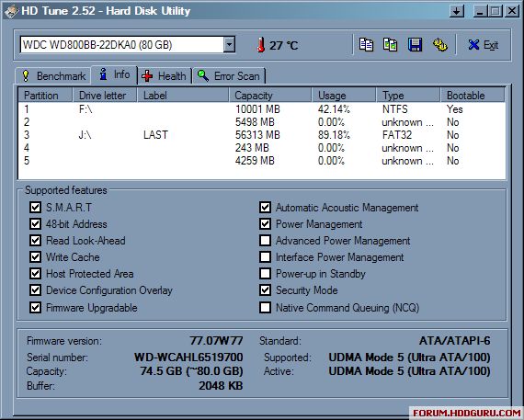Click the Partition column header
The image size is (524, 420).
point(45,96)
